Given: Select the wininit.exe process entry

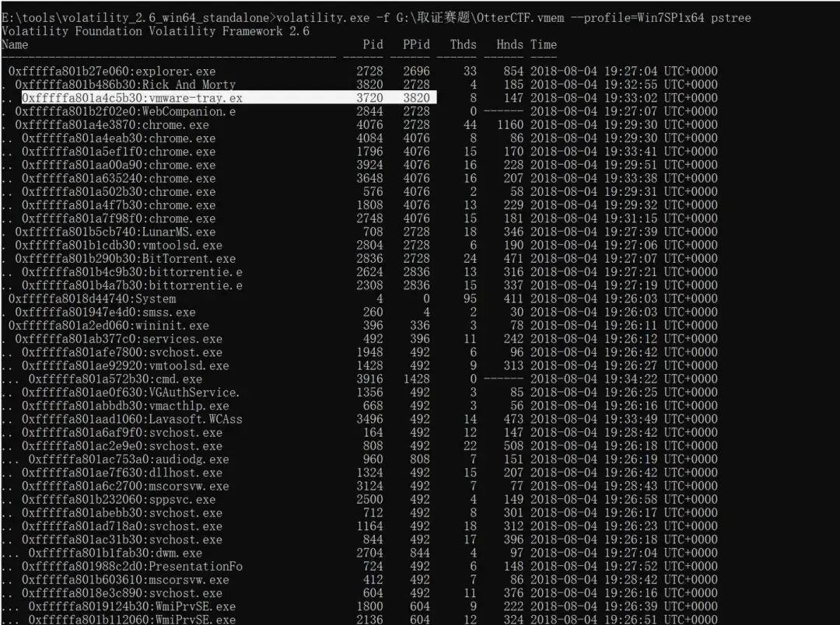Looking at the screenshot, I should 108,326.
